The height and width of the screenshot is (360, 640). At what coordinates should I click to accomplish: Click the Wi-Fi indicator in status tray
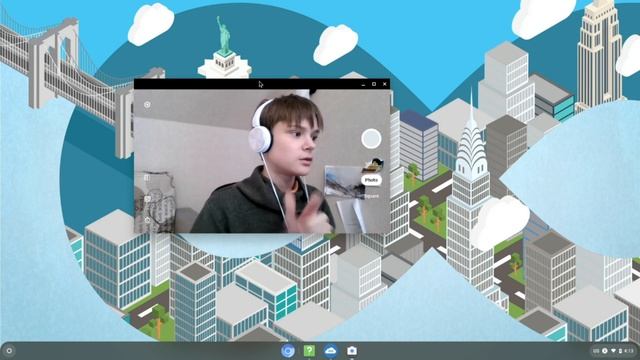(x=613, y=351)
